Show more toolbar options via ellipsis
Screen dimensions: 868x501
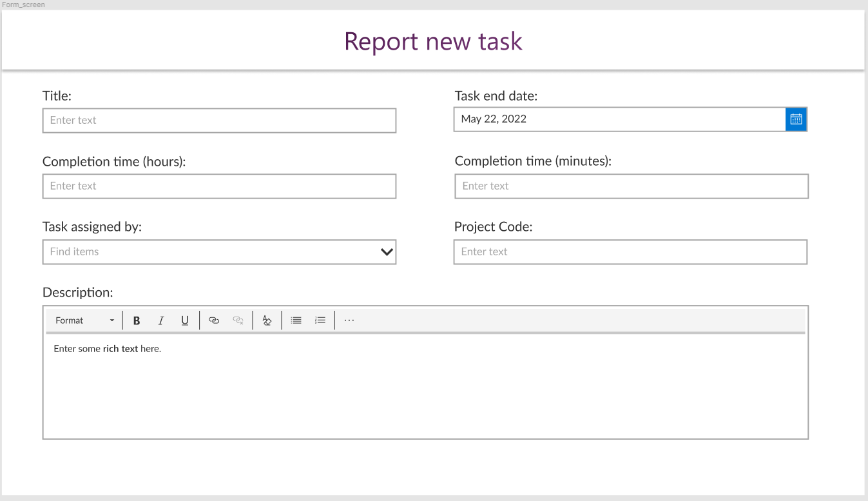[x=349, y=320]
